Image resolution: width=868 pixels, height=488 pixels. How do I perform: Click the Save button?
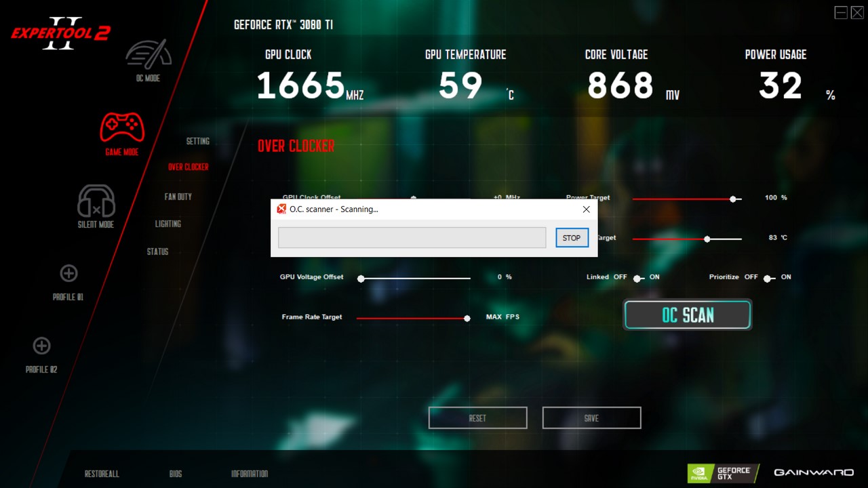pyautogui.click(x=591, y=418)
